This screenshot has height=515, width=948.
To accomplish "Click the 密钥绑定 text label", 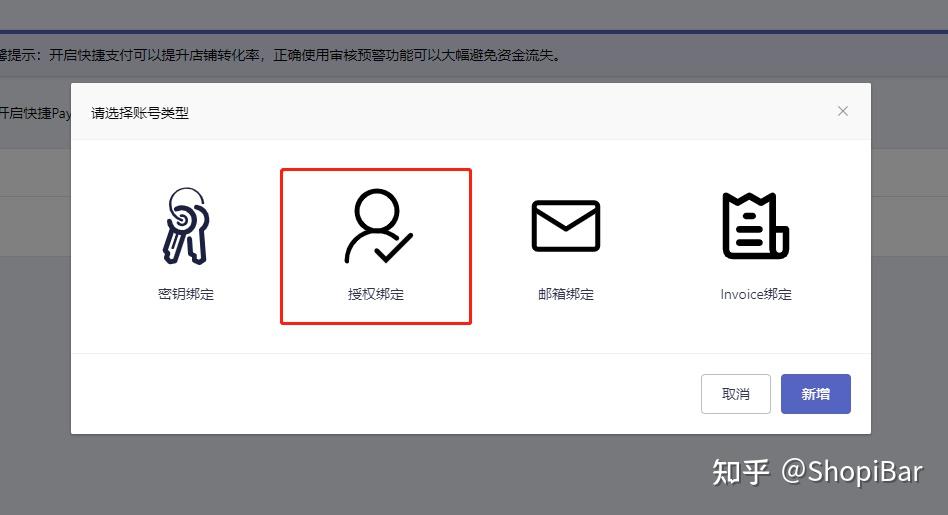I will pos(186,294).
